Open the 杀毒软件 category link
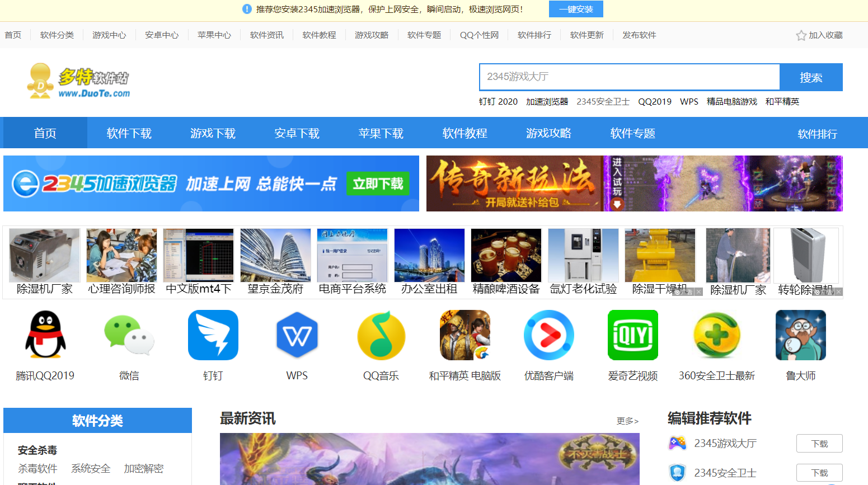 (37, 469)
